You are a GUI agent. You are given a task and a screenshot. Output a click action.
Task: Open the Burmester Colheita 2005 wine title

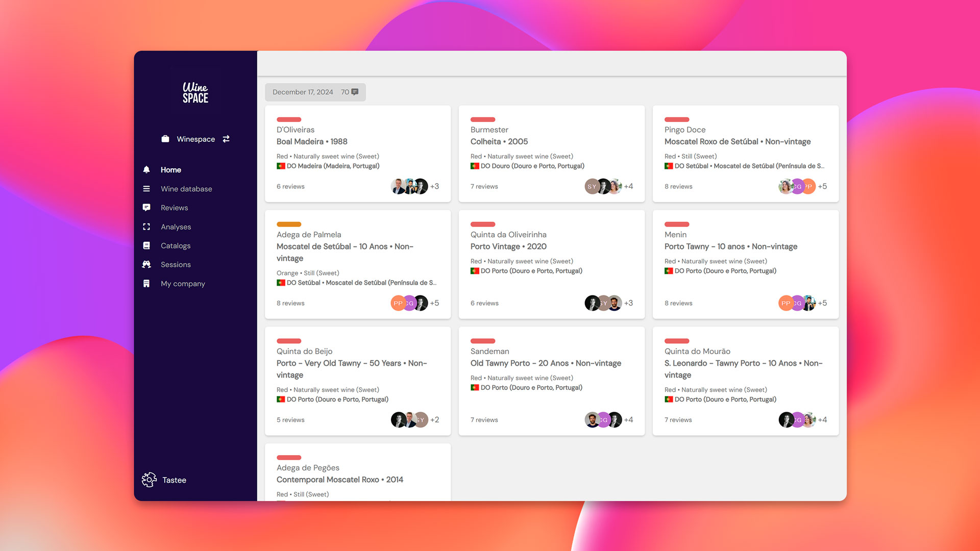(x=499, y=141)
